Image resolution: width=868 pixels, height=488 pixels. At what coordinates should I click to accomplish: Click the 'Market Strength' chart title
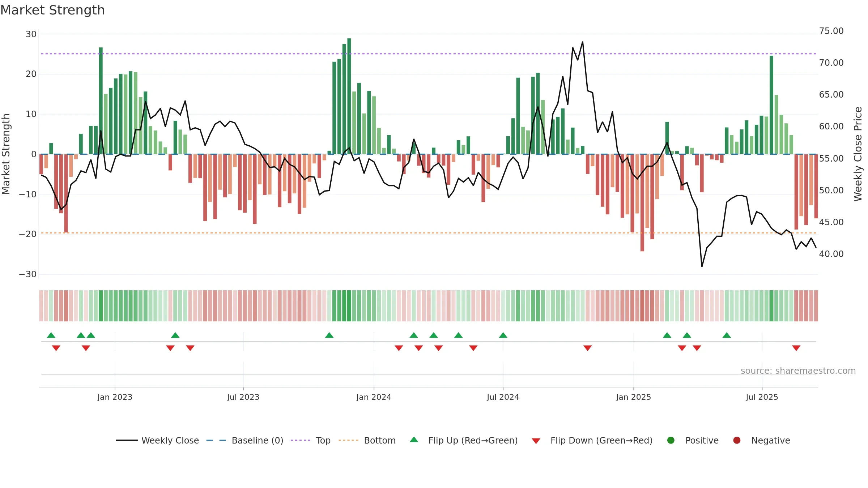(52, 10)
